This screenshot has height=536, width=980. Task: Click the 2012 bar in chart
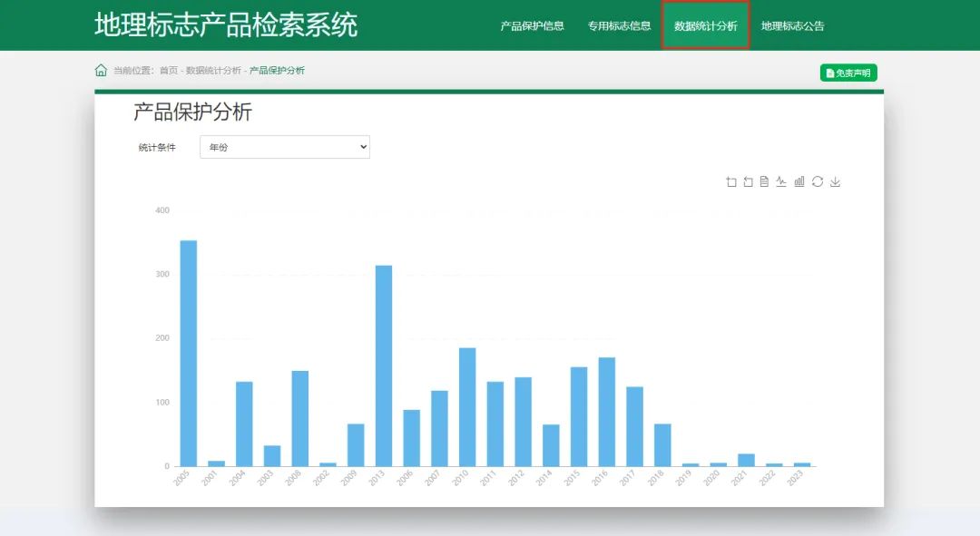[x=524, y=422]
